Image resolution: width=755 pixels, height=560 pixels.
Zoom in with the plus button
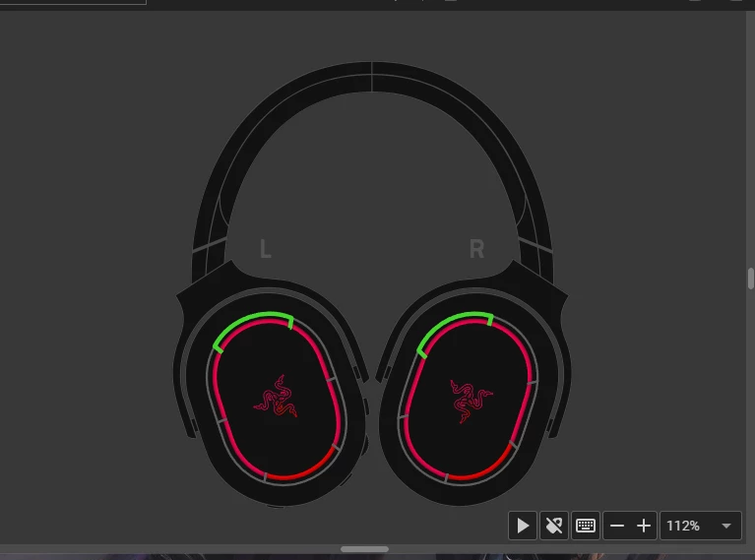coord(644,526)
